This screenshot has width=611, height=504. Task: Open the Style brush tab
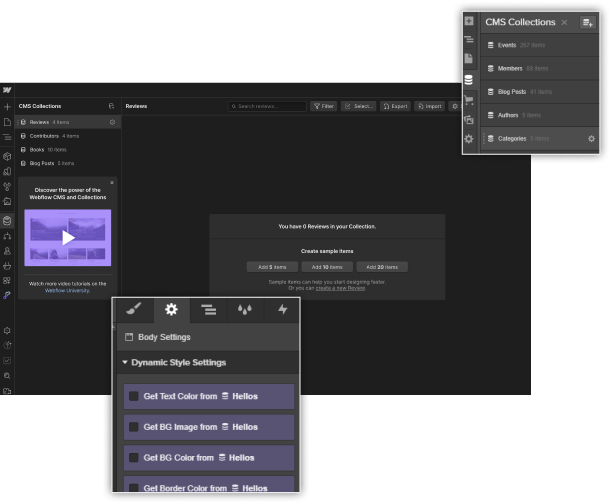[x=134, y=310]
